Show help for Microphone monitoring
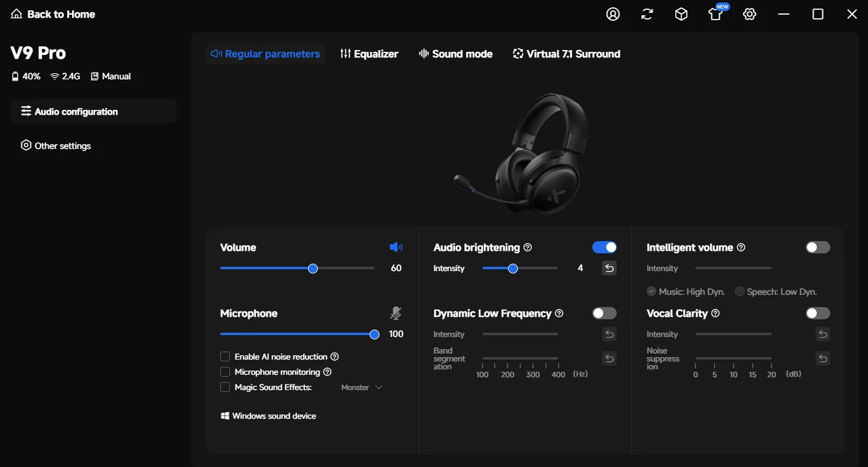The image size is (868, 467). click(x=328, y=372)
